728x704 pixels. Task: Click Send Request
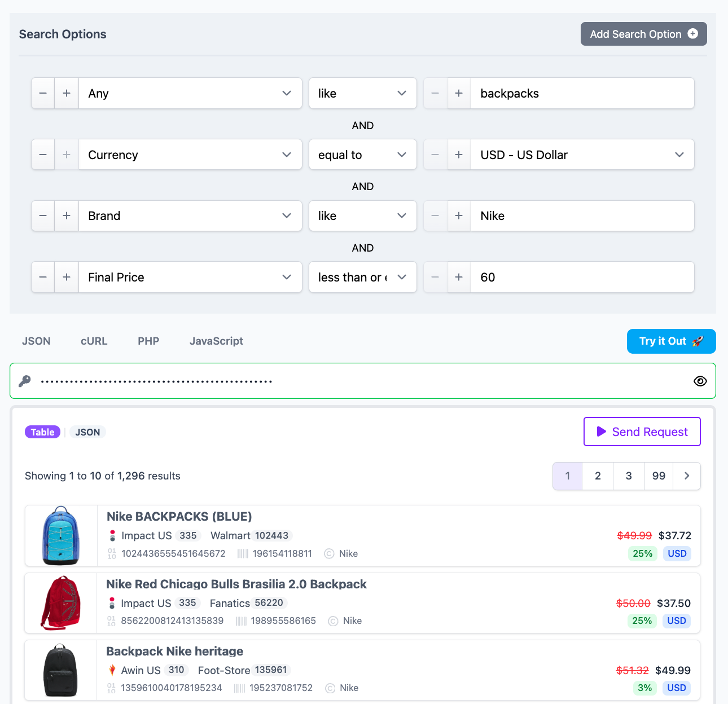642,432
